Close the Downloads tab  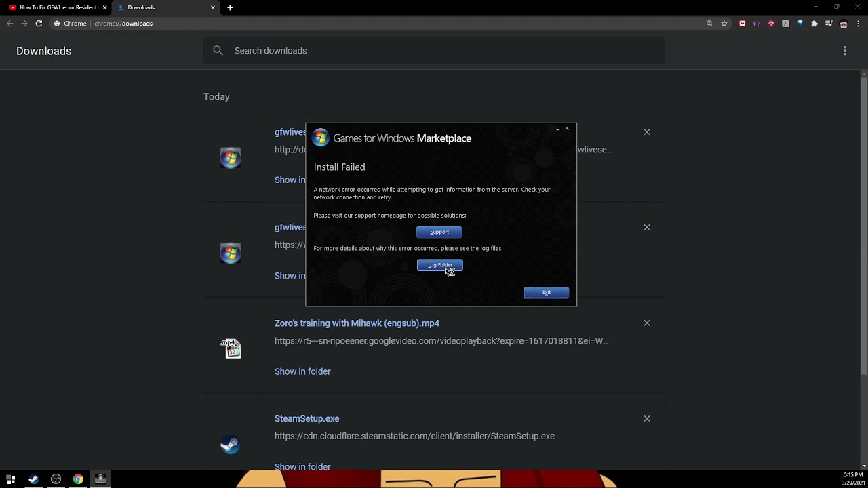tap(213, 7)
